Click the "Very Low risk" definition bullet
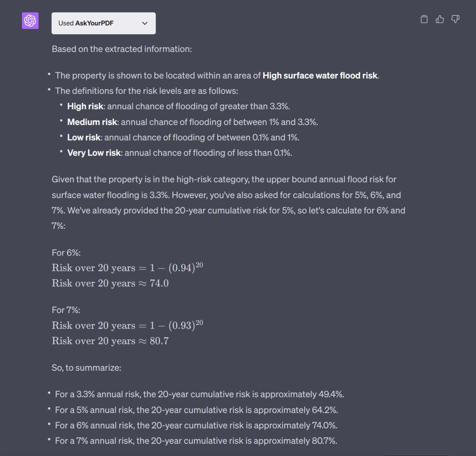This screenshot has width=476, height=456. pyautogui.click(x=180, y=153)
